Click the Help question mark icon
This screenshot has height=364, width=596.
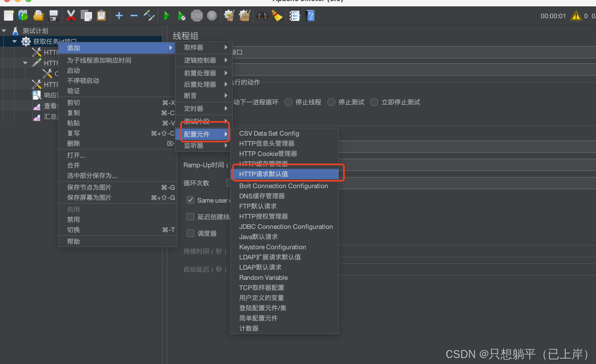click(x=310, y=16)
